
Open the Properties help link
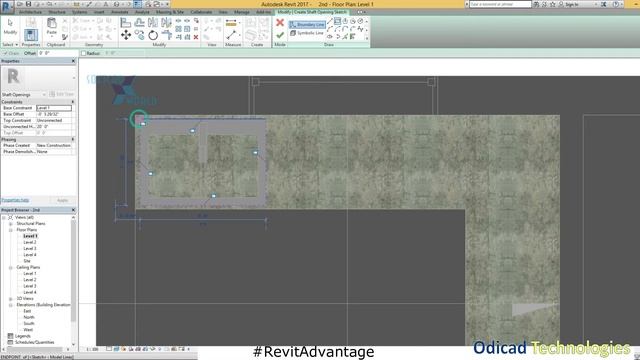click(15, 200)
